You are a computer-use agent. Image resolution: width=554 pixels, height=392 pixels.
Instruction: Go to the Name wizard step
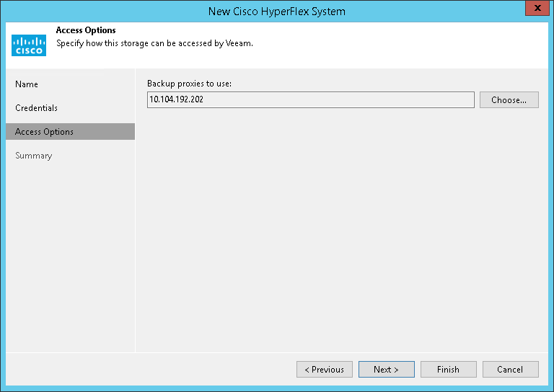[x=27, y=84]
